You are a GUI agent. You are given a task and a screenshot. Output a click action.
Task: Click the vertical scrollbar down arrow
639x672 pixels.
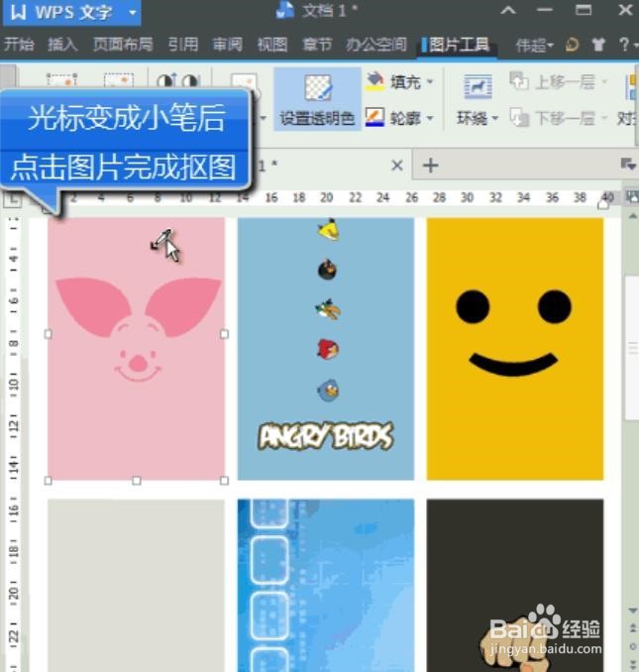632,610
